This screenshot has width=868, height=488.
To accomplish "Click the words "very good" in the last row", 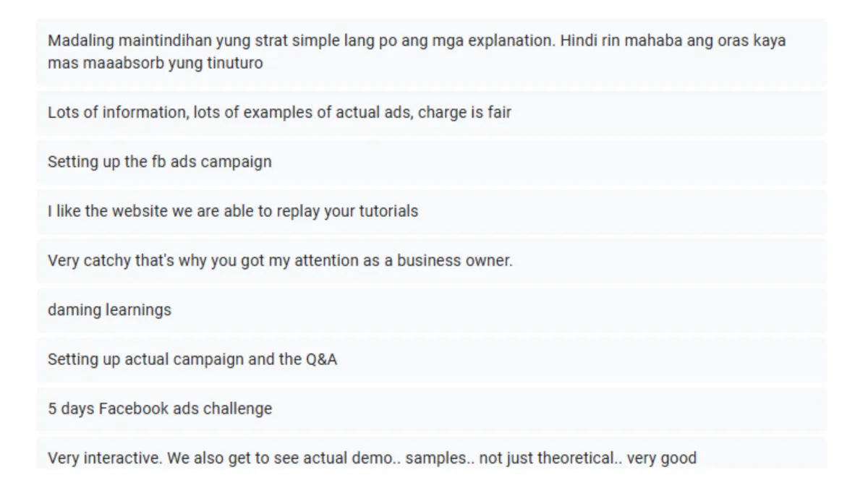I will [x=662, y=458].
